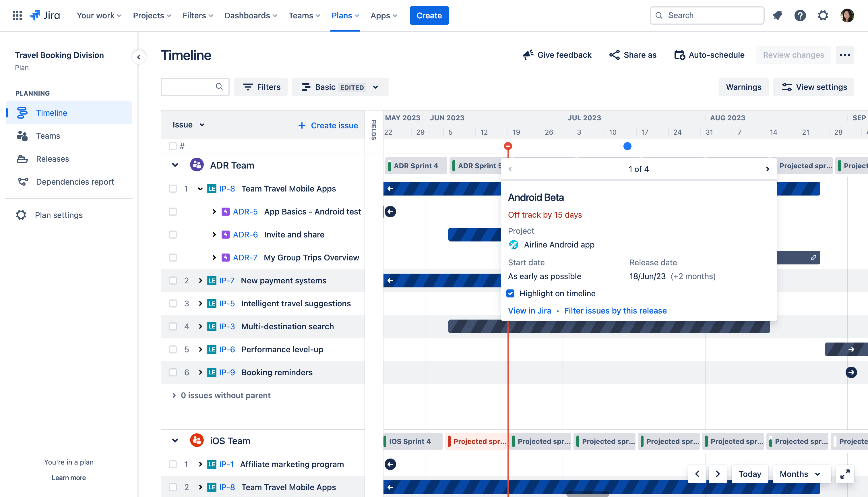The width and height of the screenshot is (868, 497).
Task: Open Jira settings gear icon
Action: 823,15
